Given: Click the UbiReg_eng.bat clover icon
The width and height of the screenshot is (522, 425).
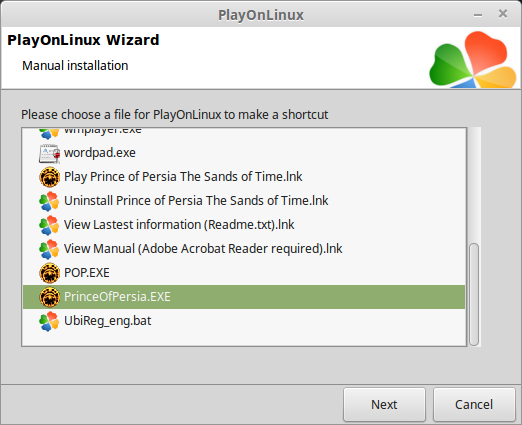Looking at the screenshot, I should (49, 321).
